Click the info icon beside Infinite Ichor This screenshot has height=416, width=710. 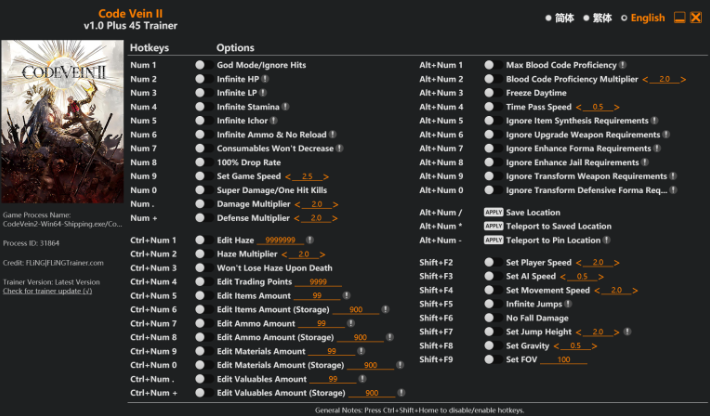(273, 120)
